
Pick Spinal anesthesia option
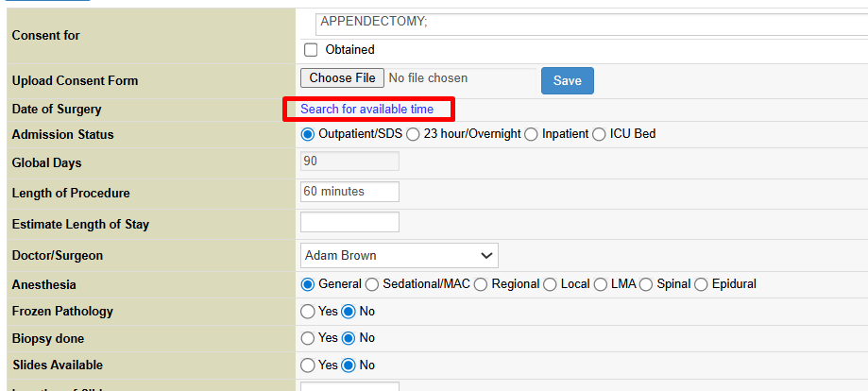(646, 284)
